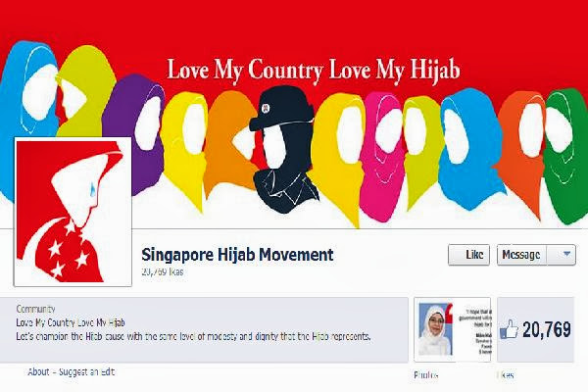The width and height of the screenshot is (588, 392).
Task: Open the 20,769 likes box
Action: [x=536, y=329]
